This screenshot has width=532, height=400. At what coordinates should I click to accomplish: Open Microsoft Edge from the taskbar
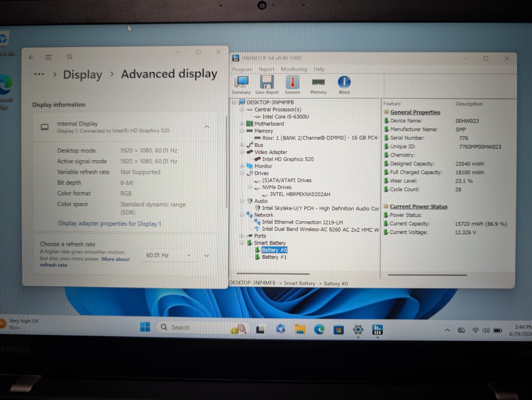[319, 329]
